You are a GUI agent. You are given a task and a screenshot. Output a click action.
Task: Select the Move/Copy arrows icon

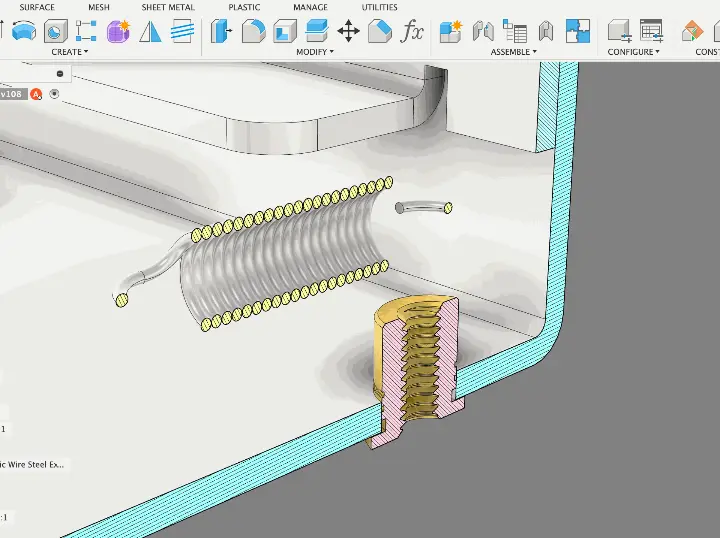(348, 32)
